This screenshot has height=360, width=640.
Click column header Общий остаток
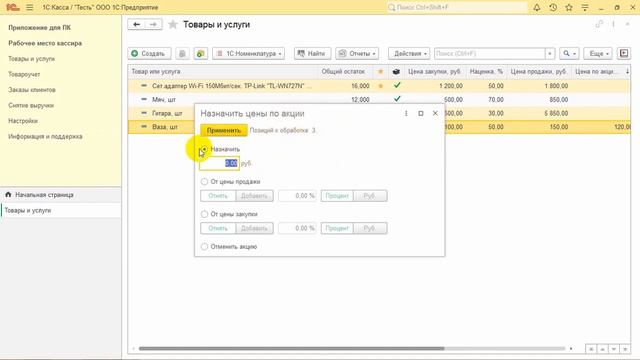(x=343, y=71)
